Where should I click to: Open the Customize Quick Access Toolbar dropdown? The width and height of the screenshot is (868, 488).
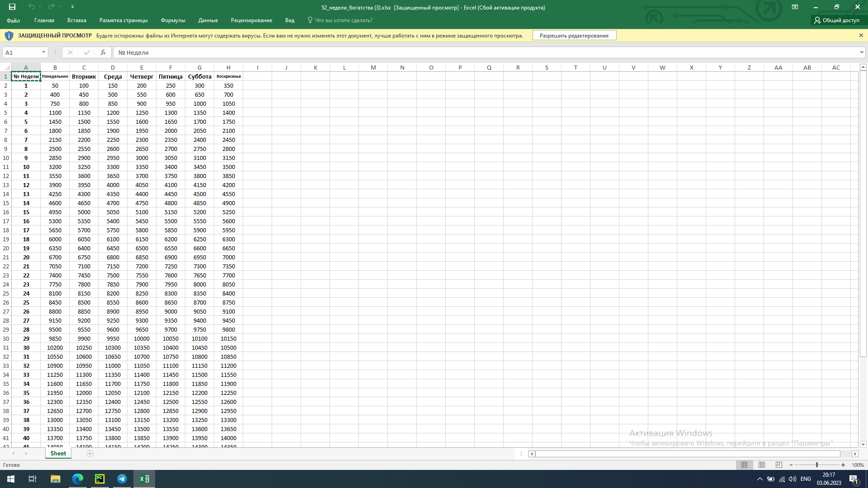tap(72, 7)
